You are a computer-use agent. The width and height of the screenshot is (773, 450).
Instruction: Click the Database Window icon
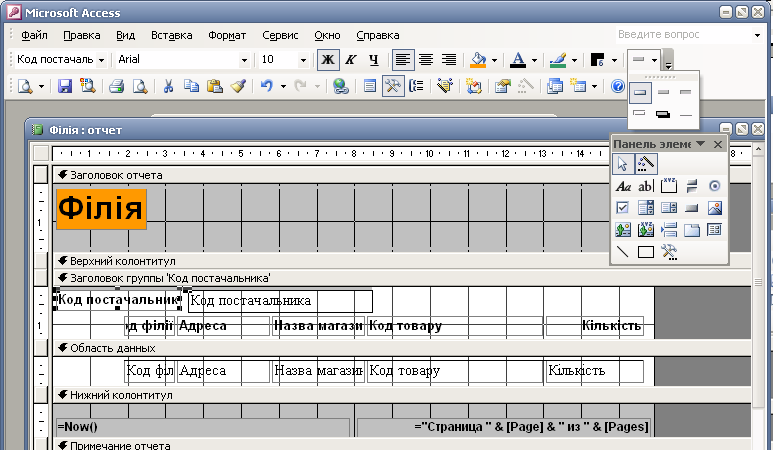pyautogui.click(x=555, y=86)
